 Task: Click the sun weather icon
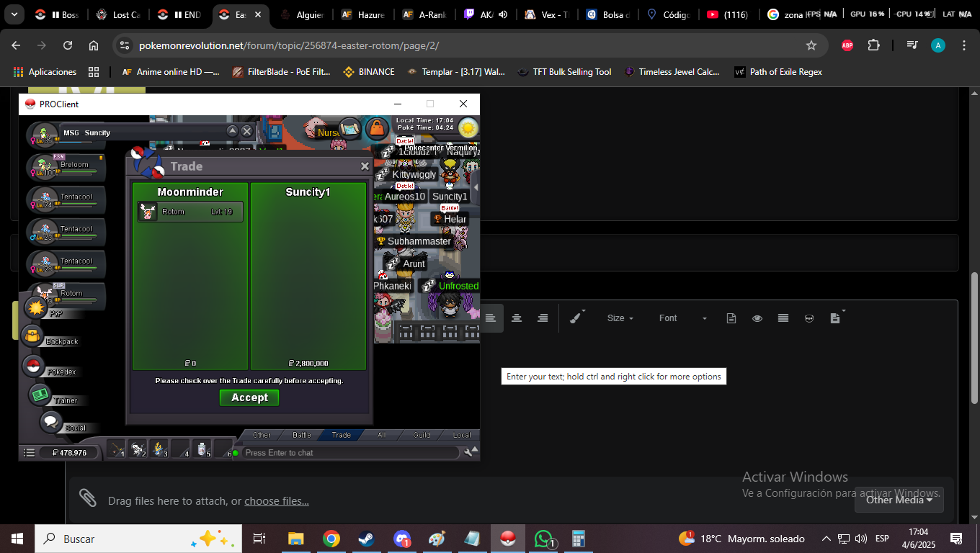click(x=468, y=128)
